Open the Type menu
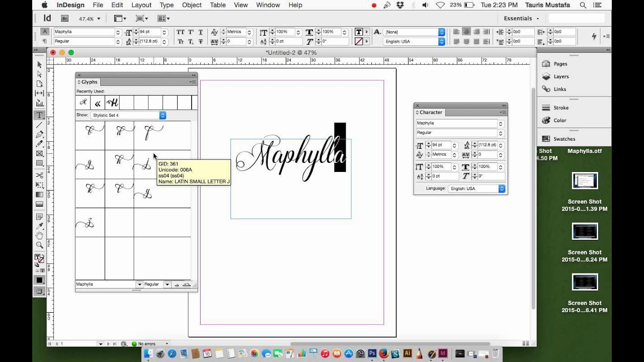 (x=167, y=5)
